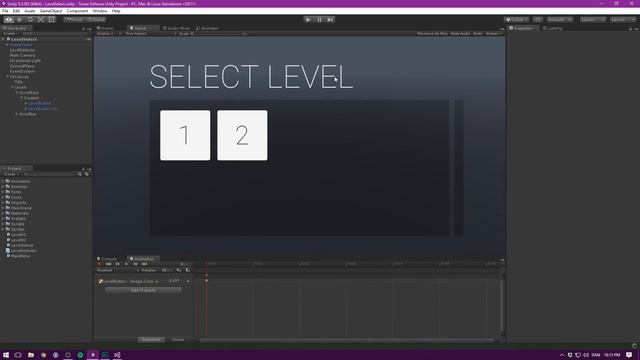Collapse the LevelSelect scene root in Hierarchy
Viewport: 640px width, 360px height.
click(3, 39)
